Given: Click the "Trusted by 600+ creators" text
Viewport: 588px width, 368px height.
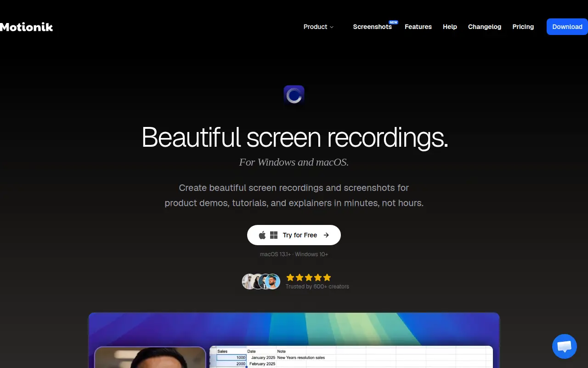Looking at the screenshot, I should click(317, 287).
